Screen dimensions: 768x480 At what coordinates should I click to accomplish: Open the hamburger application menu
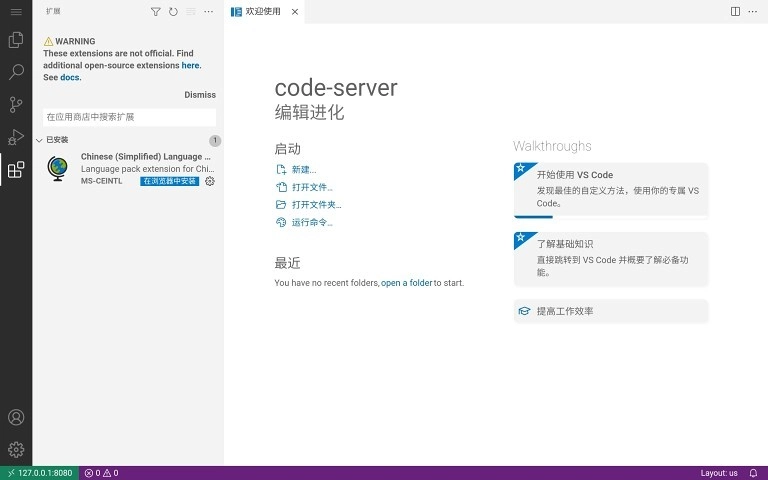click(16, 12)
